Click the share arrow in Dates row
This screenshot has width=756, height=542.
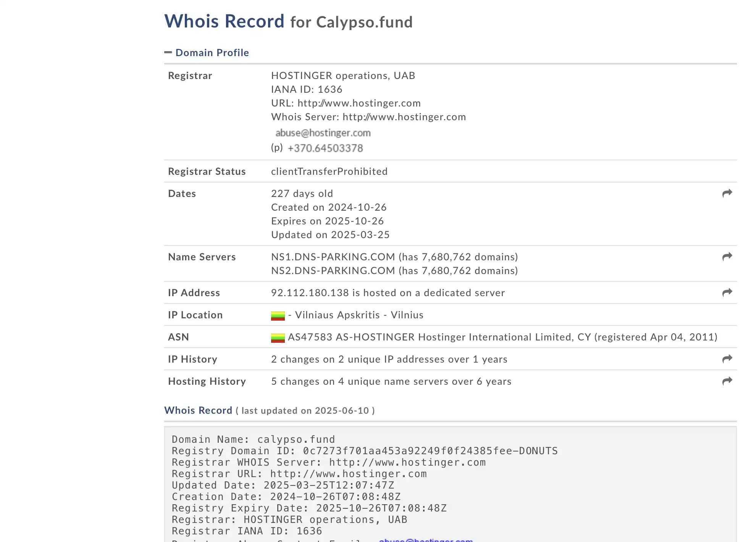click(727, 193)
